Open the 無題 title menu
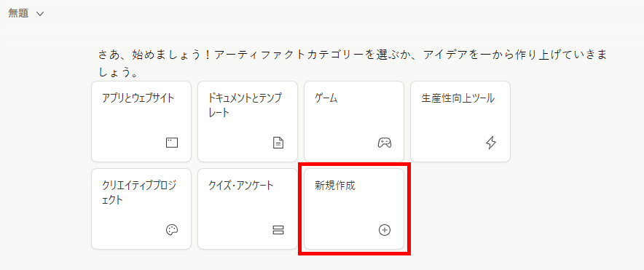Viewport: 644px width, 270px height. [x=26, y=14]
